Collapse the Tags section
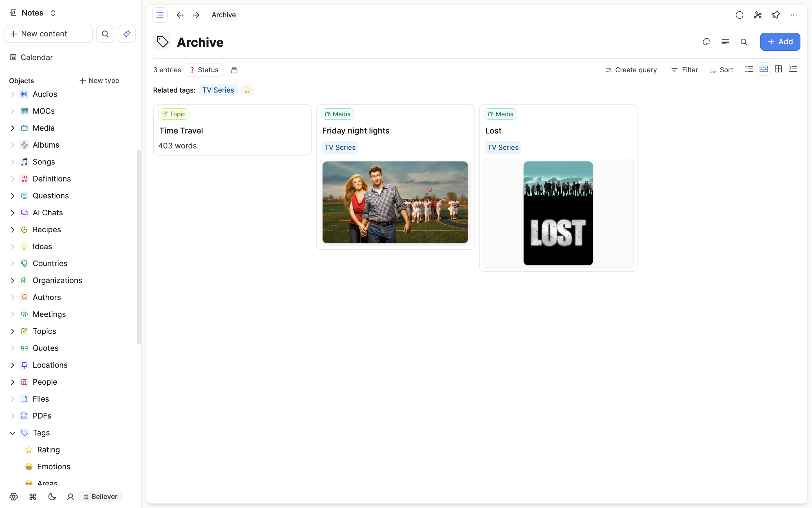The height and width of the screenshot is (508, 812). click(12, 433)
